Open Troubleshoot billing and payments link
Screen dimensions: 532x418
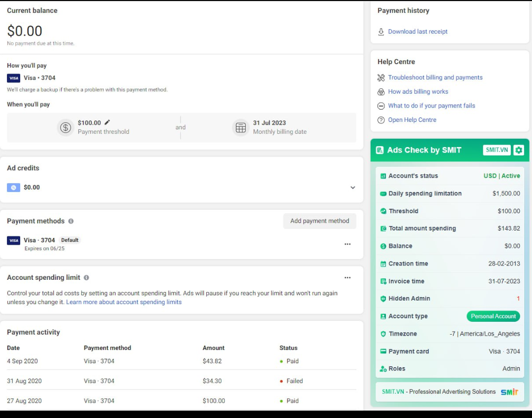coord(435,77)
